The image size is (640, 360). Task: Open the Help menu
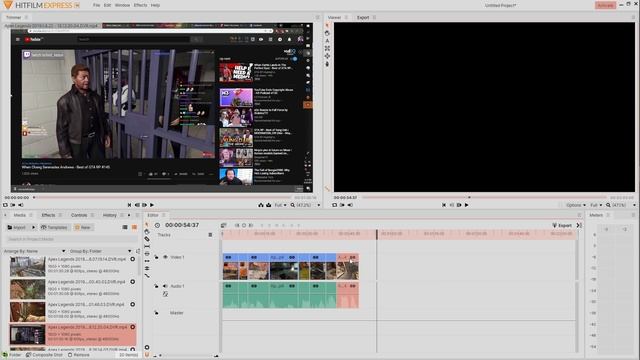[x=155, y=5]
